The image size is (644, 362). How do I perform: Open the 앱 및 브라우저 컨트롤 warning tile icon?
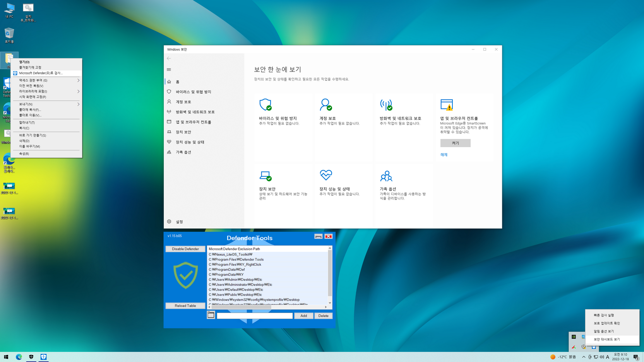[447, 104]
